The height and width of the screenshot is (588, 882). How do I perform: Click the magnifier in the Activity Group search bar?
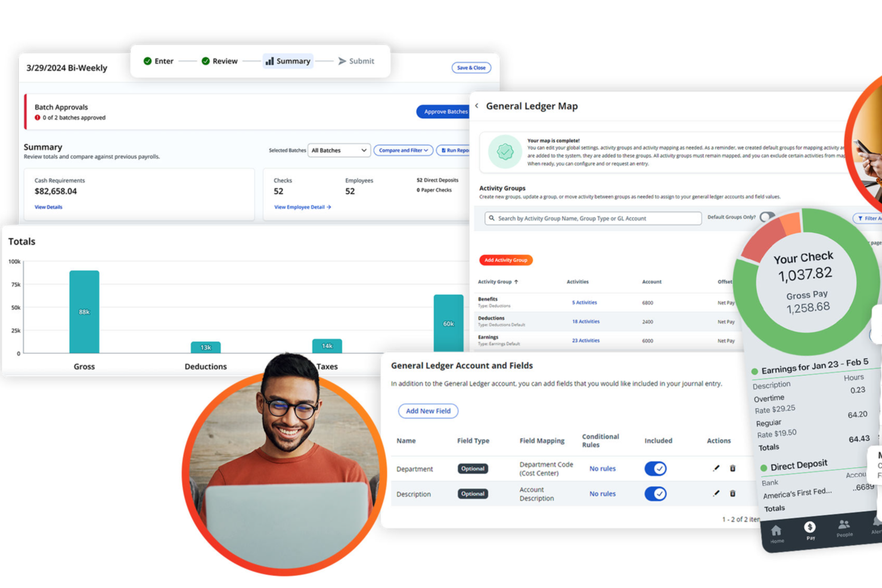point(492,218)
